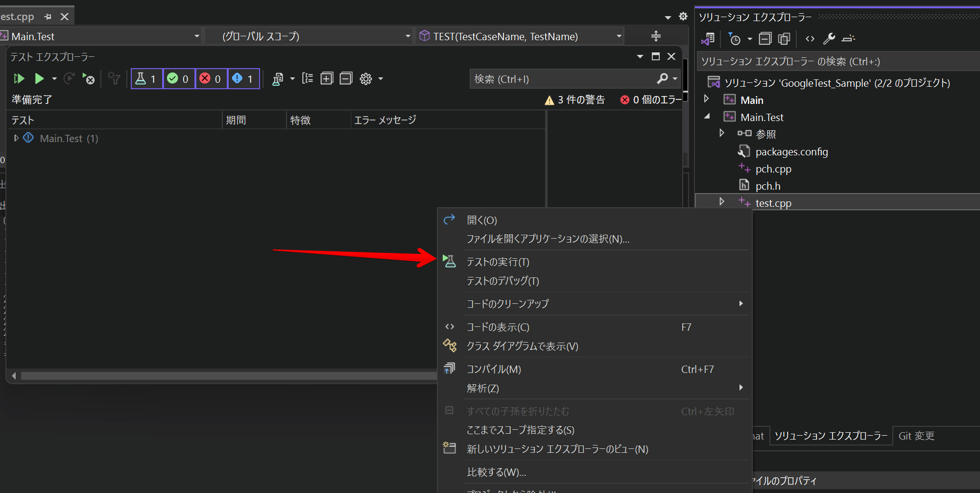This screenshot has width=980, height=493.
Task: Click the expand all tests icon
Action: (327, 78)
